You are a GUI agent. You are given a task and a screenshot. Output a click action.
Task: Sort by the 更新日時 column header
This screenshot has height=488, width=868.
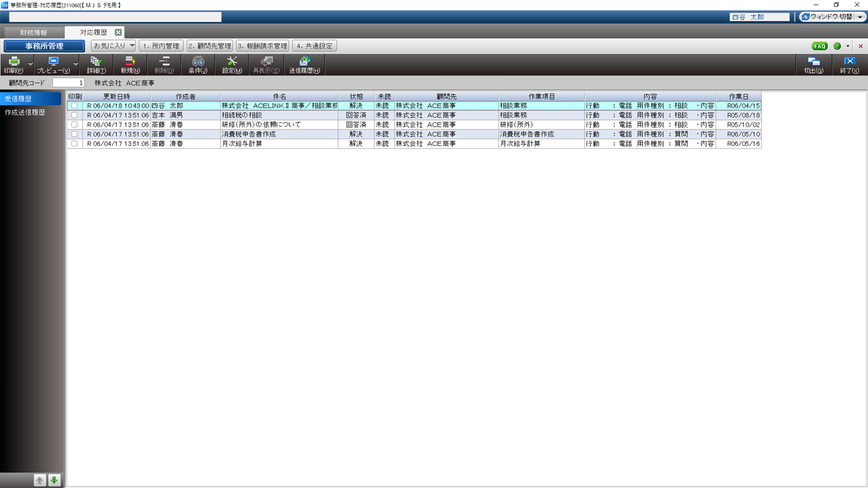coord(117,97)
